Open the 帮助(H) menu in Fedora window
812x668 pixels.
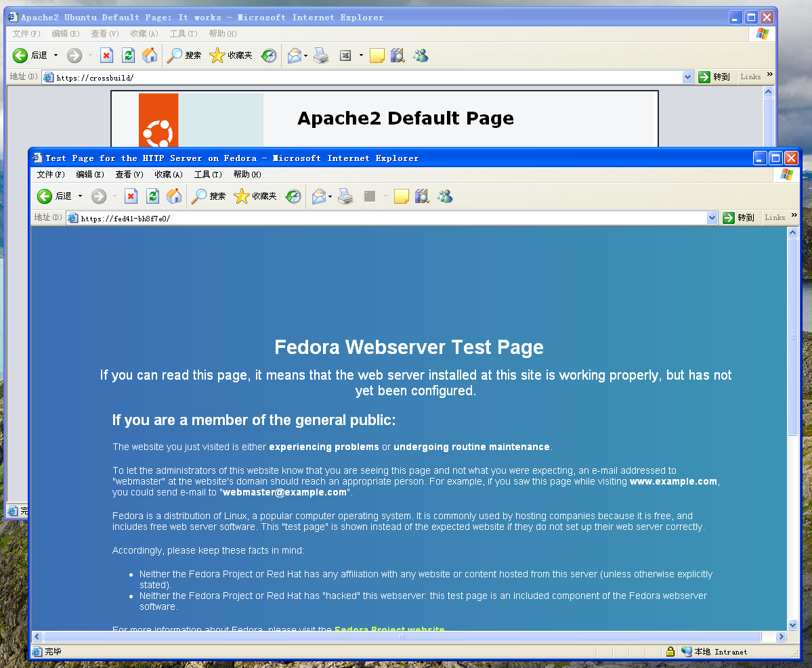(x=247, y=175)
